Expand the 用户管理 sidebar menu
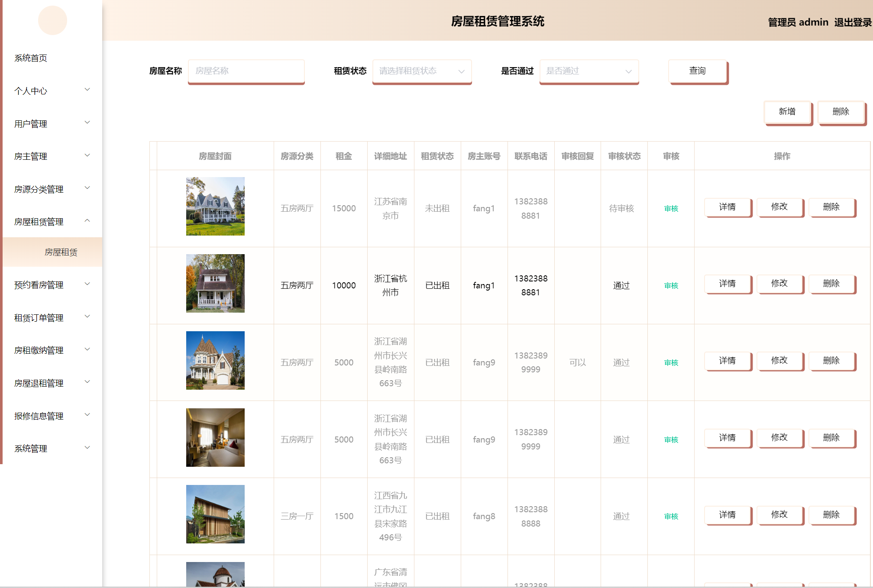This screenshot has width=873, height=588. [x=52, y=124]
